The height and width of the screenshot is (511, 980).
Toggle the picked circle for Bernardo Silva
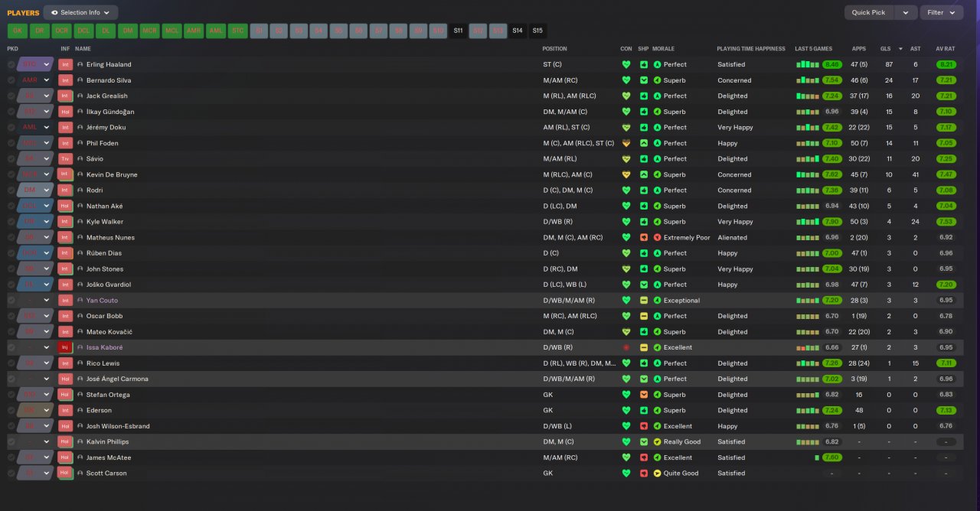pos(11,80)
